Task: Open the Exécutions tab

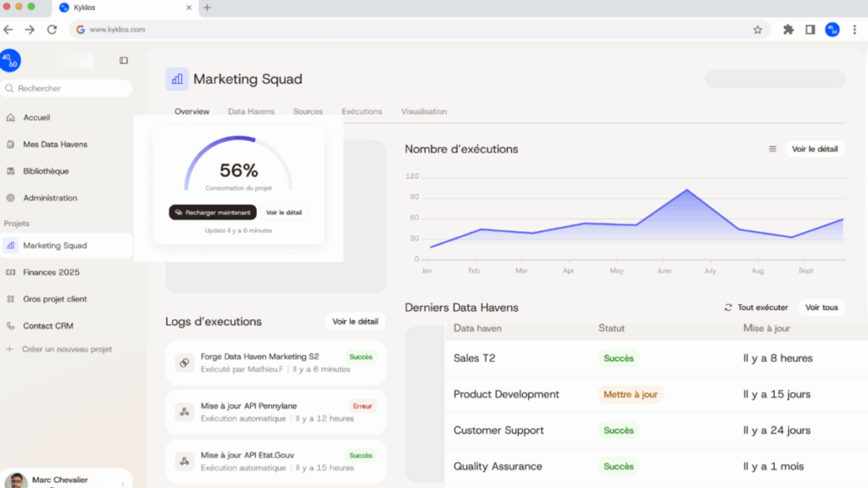Action: coord(361,112)
